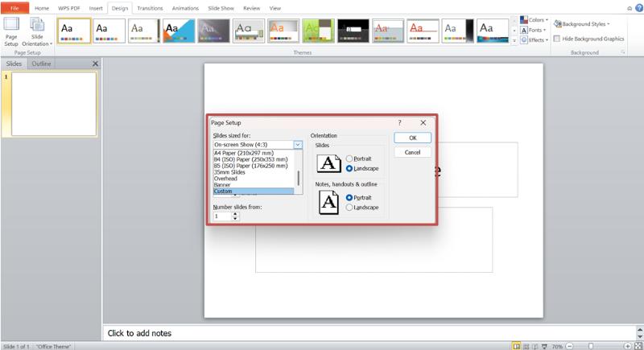This screenshot has width=644, height=350.
Task: Click the zoom slider in status bar
Action: click(x=590, y=346)
